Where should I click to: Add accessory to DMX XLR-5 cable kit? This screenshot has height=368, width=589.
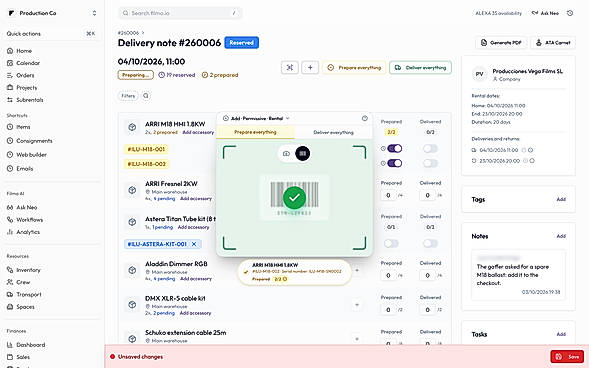(195, 313)
